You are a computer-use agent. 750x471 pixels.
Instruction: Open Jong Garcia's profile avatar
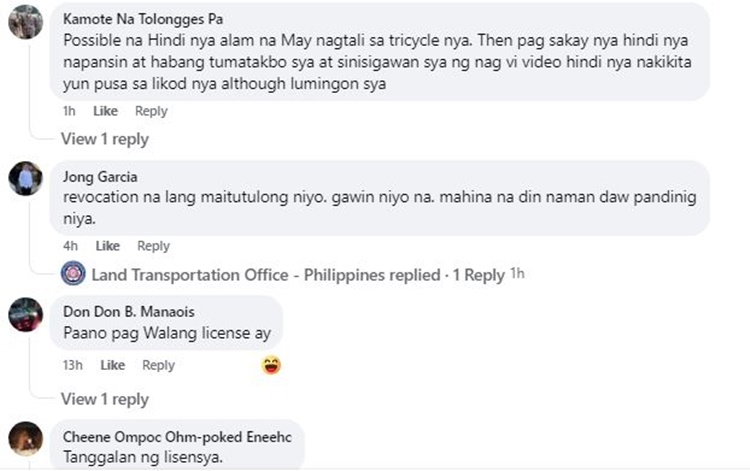pos(25,180)
